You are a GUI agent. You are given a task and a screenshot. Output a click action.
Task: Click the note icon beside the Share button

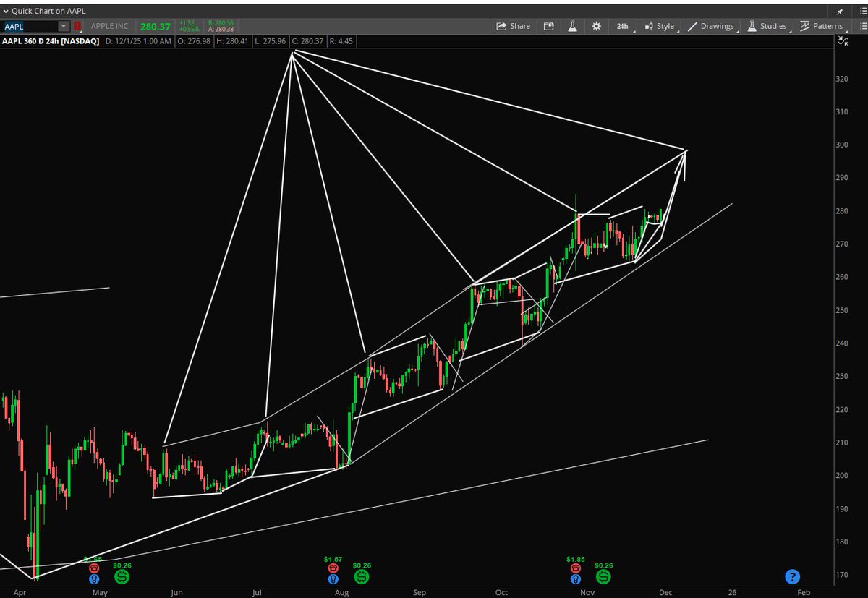pyautogui.click(x=549, y=26)
